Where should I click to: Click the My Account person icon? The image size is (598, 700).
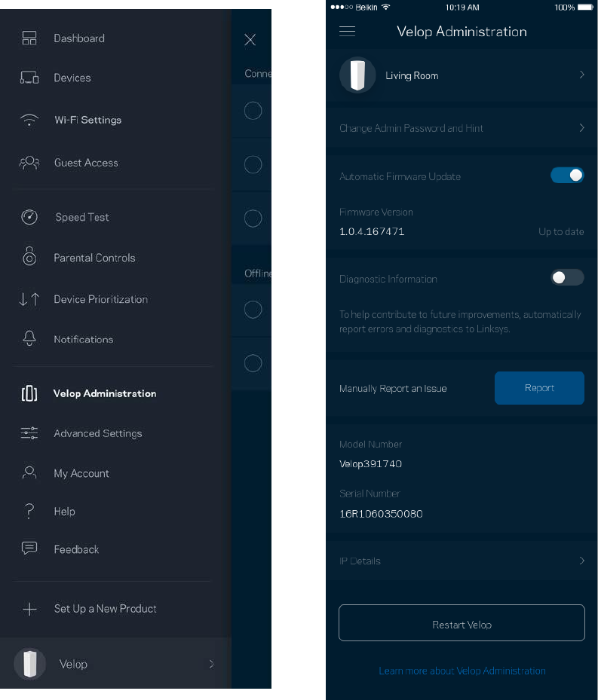tap(29, 472)
